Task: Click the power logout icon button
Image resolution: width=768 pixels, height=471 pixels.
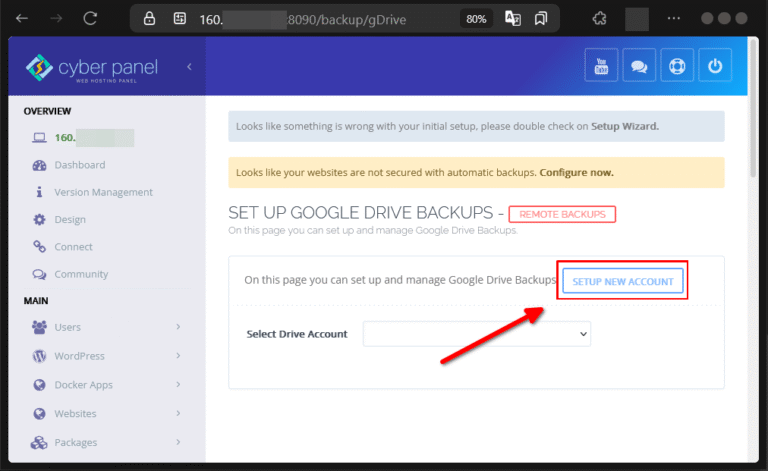Action: (715, 65)
